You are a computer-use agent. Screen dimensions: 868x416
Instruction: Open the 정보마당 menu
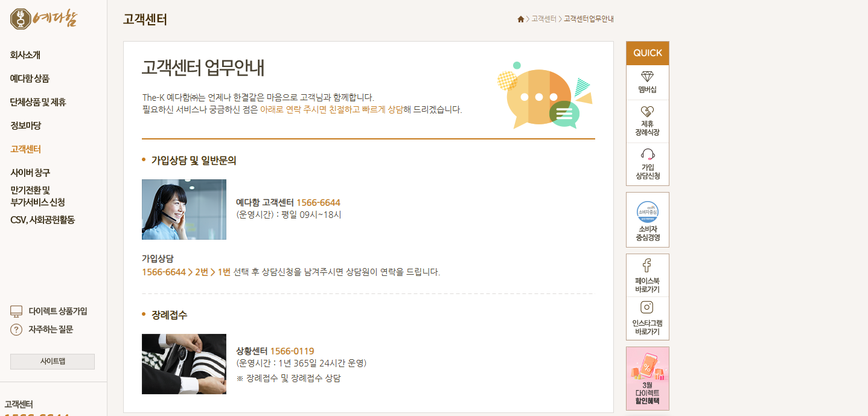[25, 126]
